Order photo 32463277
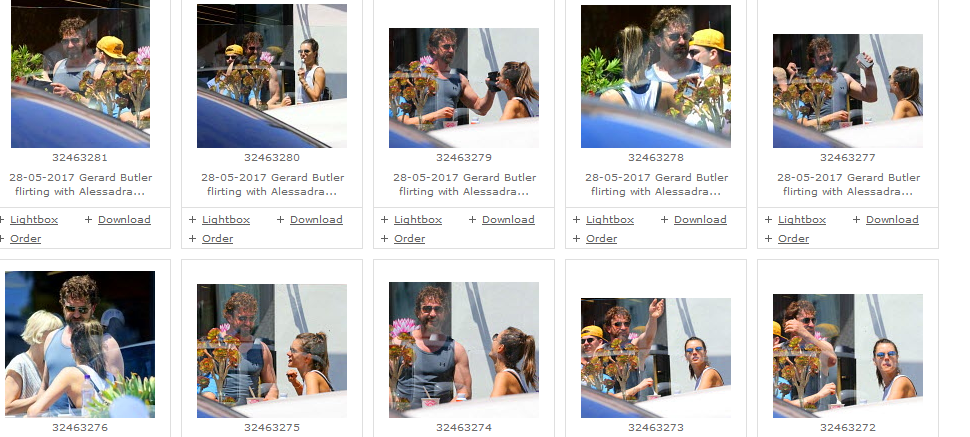970x437 pixels. click(794, 239)
